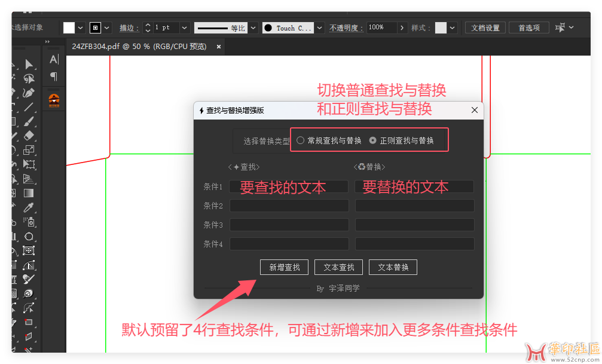Click the 条件3 find text field
This screenshot has width=602, height=364.
(x=289, y=225)
